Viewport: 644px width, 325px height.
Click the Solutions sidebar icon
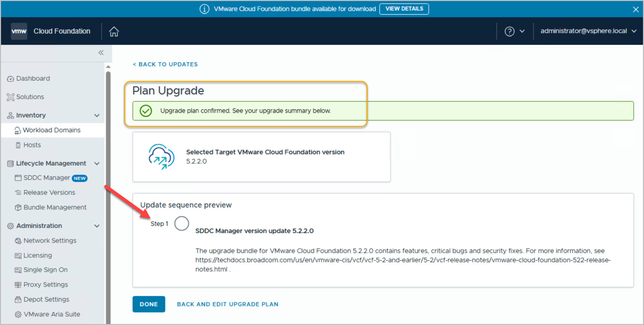(x=11, y=97)
